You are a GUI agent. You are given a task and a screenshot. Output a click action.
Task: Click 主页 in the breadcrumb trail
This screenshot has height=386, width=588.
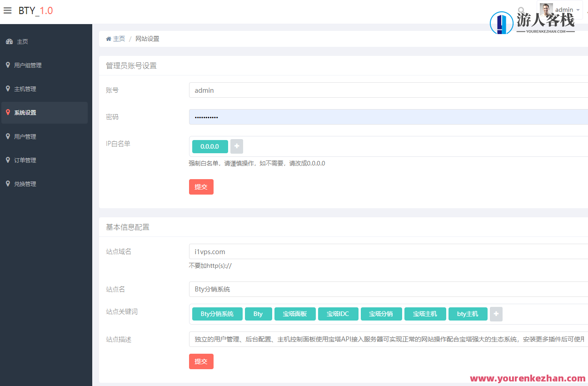118,39
